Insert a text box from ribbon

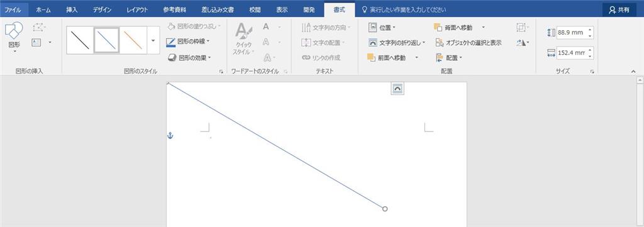(x=36, y=42)
